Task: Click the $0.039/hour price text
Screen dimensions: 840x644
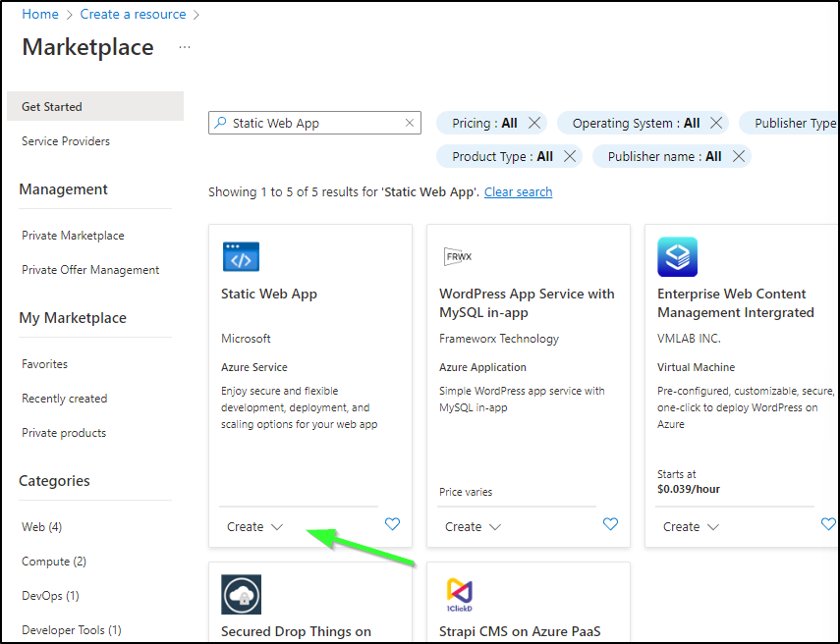Action: tap(689, 489)
